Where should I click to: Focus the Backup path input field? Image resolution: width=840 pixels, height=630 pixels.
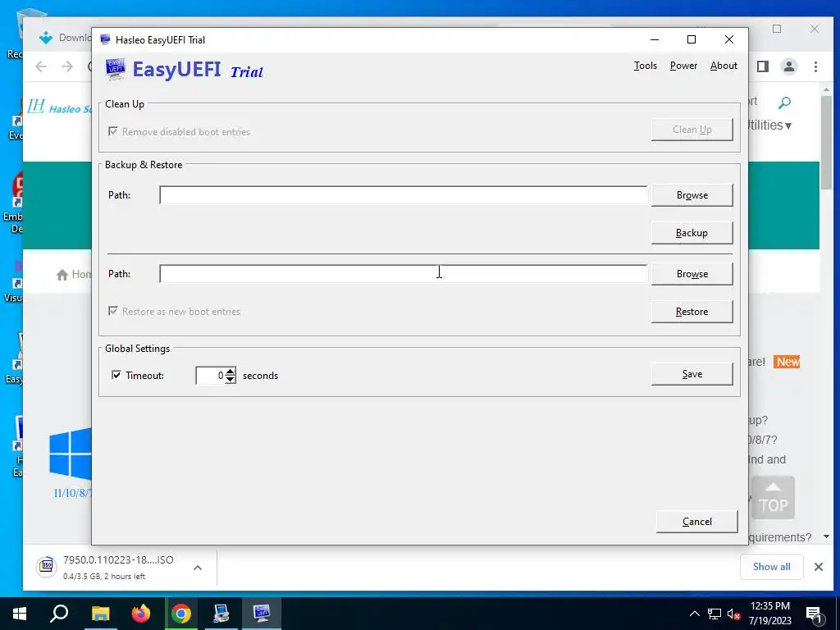tap(403, 195)
